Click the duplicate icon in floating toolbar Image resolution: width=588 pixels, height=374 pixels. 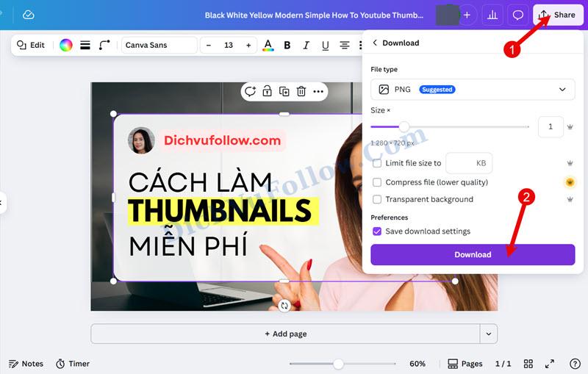[284, 91]
